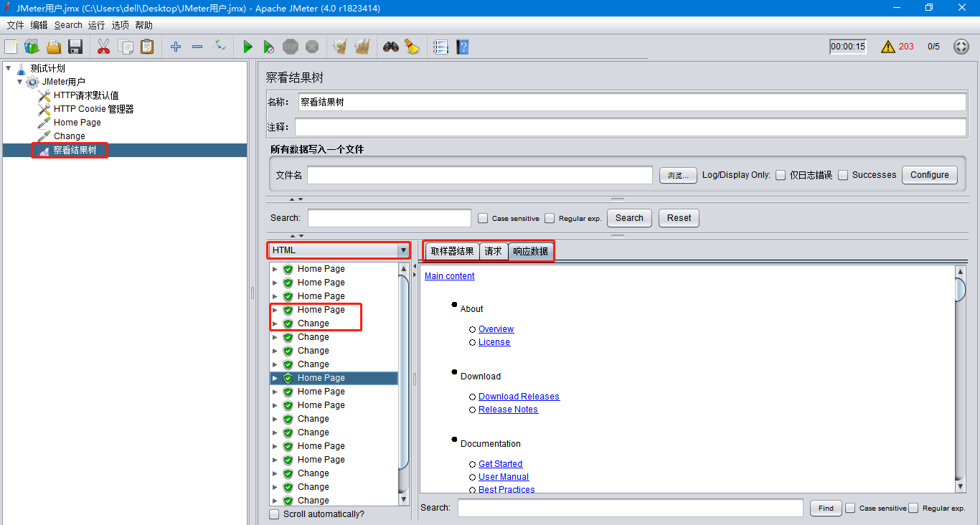Select 察看结果树 listener in the tree
The width and height of the screenshot is (980, 525).
[75, 150]
